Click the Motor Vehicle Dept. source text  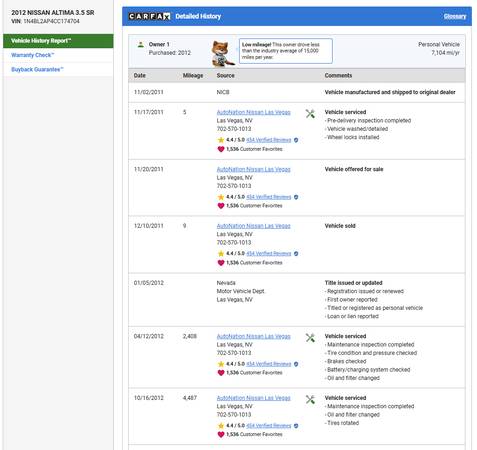(241, 291)
